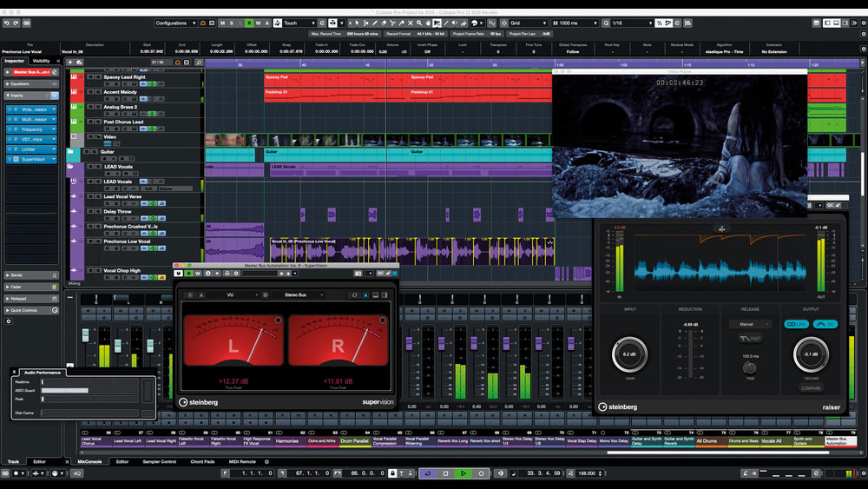Select the Erase tool
Viewport: 868px width, 489px height.
tap(384, 23)
